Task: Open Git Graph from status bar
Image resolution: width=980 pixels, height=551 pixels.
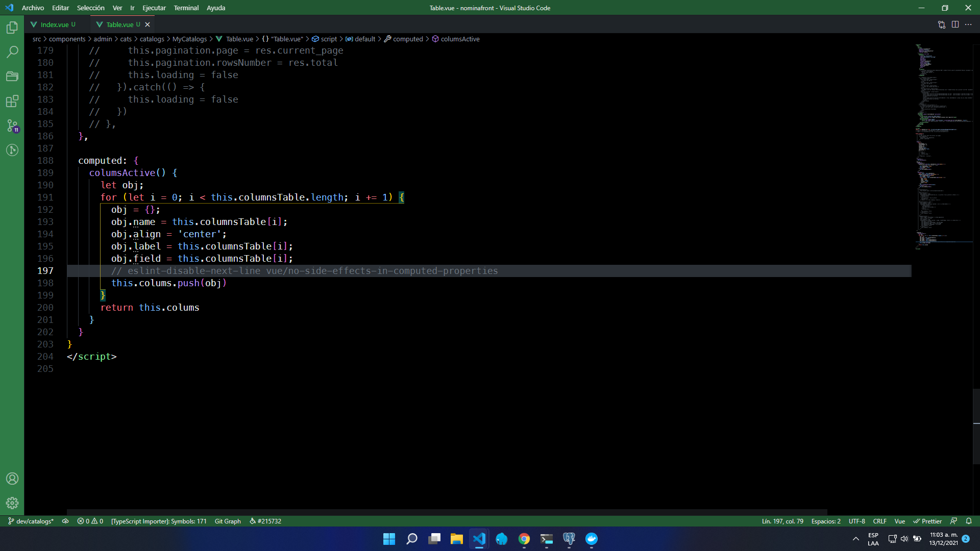Action: coord(228,521)
